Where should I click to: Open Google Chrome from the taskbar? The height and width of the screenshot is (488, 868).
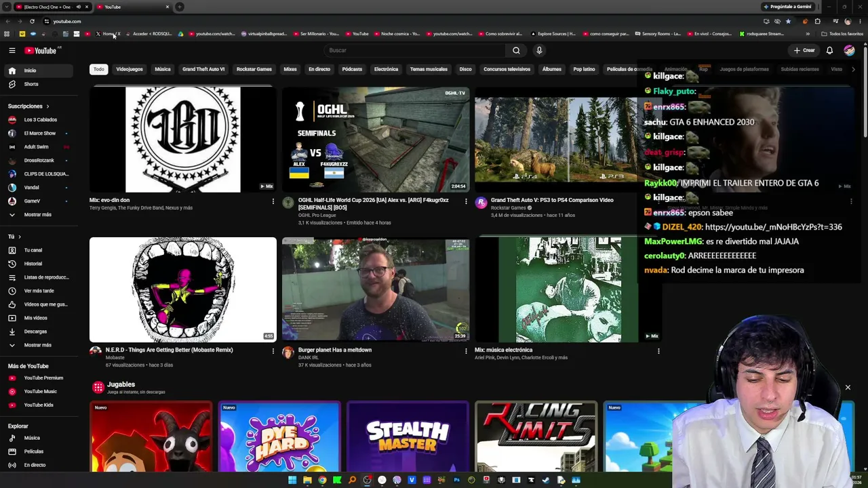tap(322, 480)
